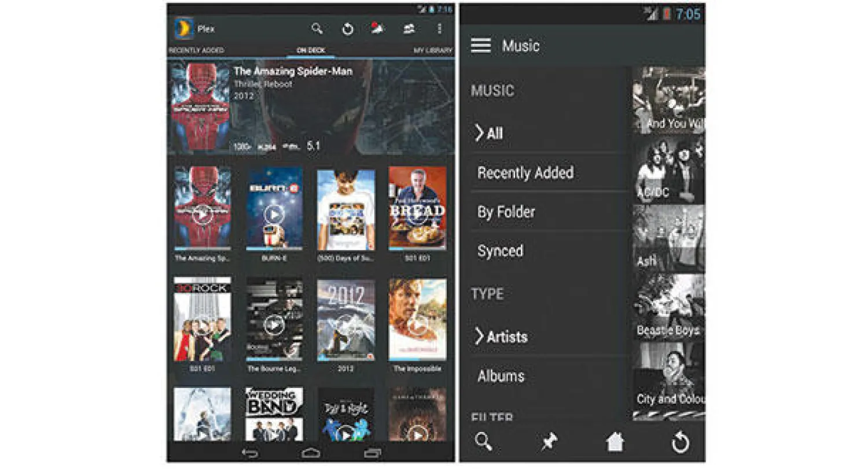This screenshot has width=868, height=469.
Task: Open the By Folder music view
Action: pyautogui.click(x=506, y=212)
